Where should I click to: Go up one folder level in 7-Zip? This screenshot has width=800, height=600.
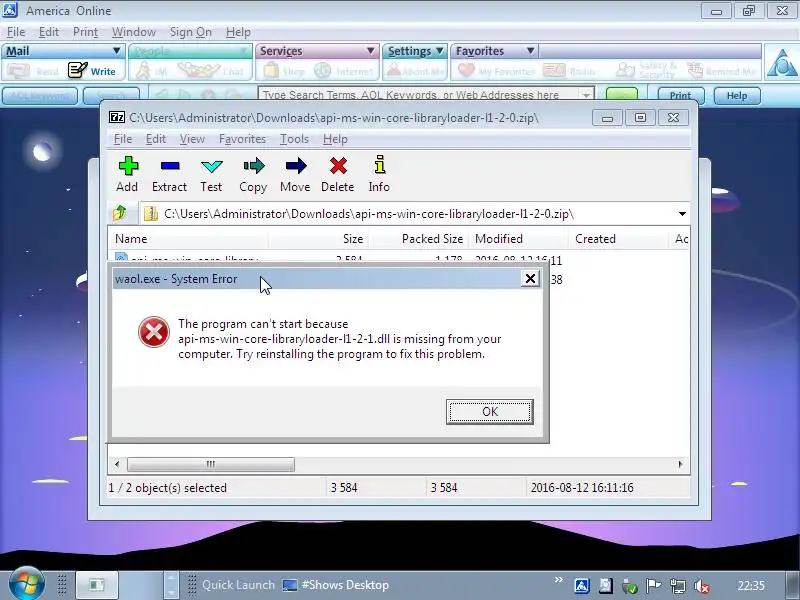click(120, 213)
